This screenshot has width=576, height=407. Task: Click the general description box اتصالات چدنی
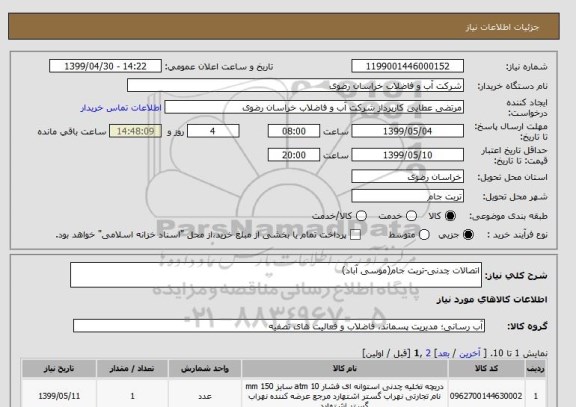pyautogui.click(x=276, y=275)
